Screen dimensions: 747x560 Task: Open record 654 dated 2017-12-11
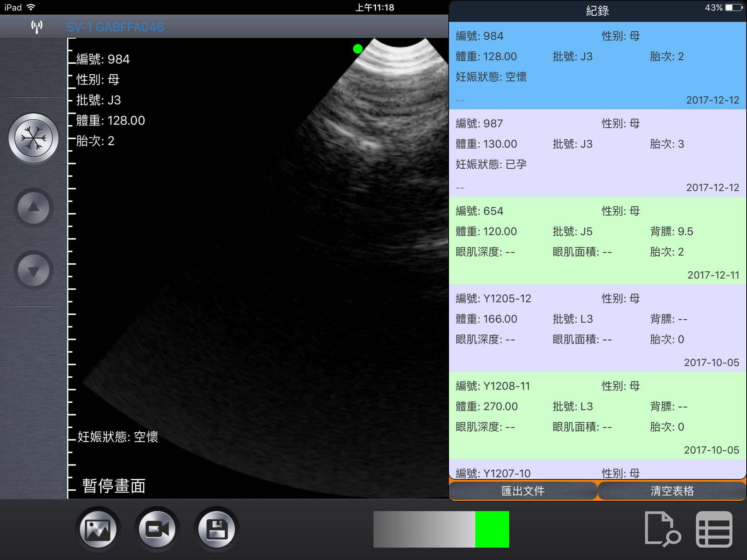(x=597, y=241)
